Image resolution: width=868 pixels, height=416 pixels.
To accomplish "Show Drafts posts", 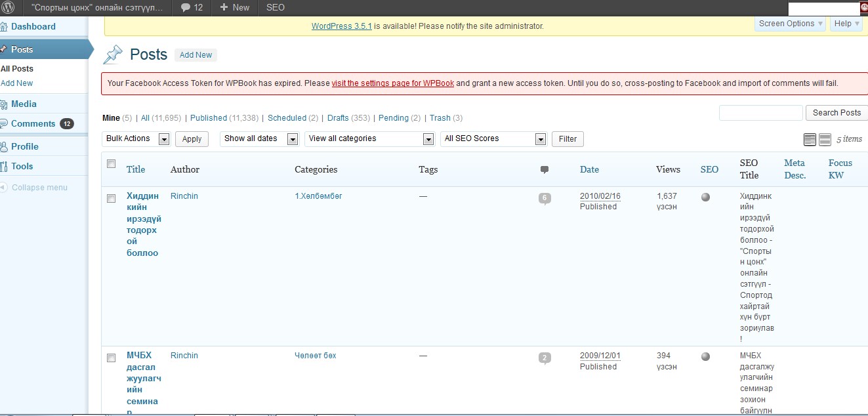I will tap(338, 118).
